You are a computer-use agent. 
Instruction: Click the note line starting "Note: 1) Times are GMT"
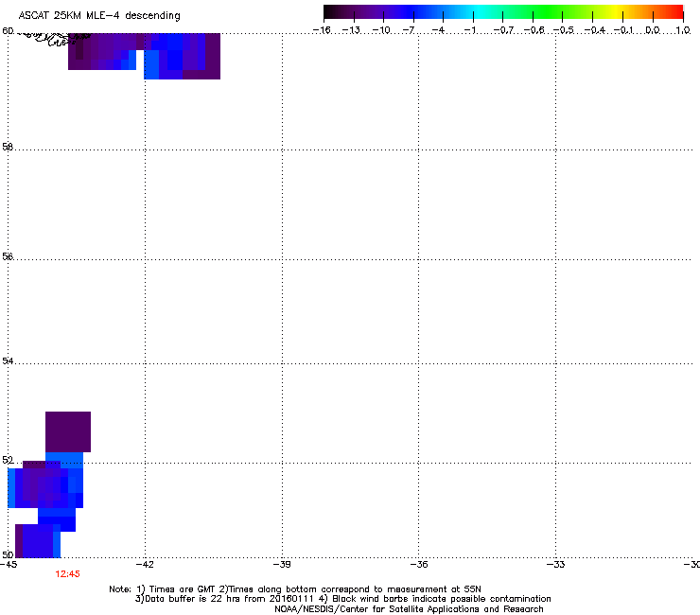(295, 589)
